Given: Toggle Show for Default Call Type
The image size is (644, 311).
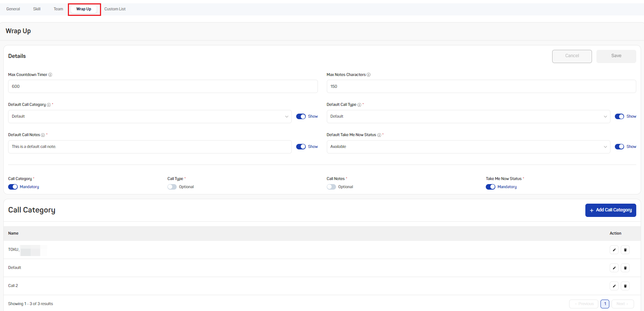Looking at the screenshot, I should point(619,117).
